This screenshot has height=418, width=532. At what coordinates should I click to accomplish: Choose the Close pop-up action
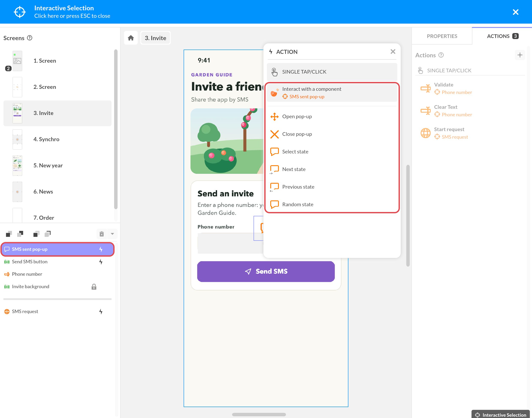click(x=332, y=134)
